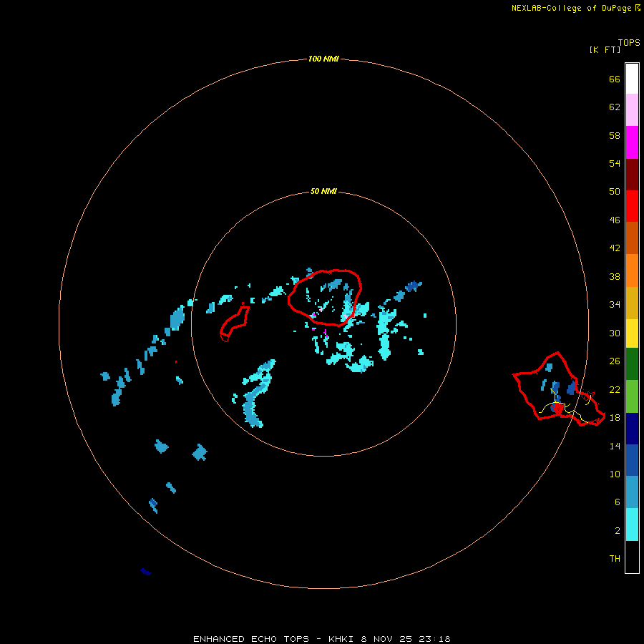This screenshot has height=644, width=644.
Task: Click the legend value '66'
Action: pos(615,79)
